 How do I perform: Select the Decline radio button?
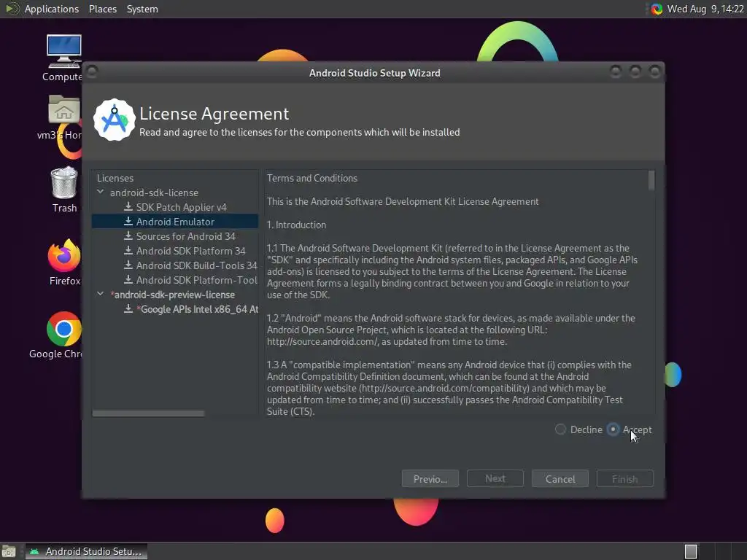pyautogui.click(x=560, y=429)
